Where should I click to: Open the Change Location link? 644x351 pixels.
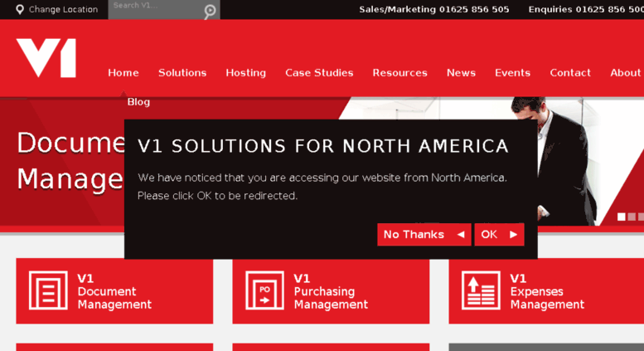point(63,9)
